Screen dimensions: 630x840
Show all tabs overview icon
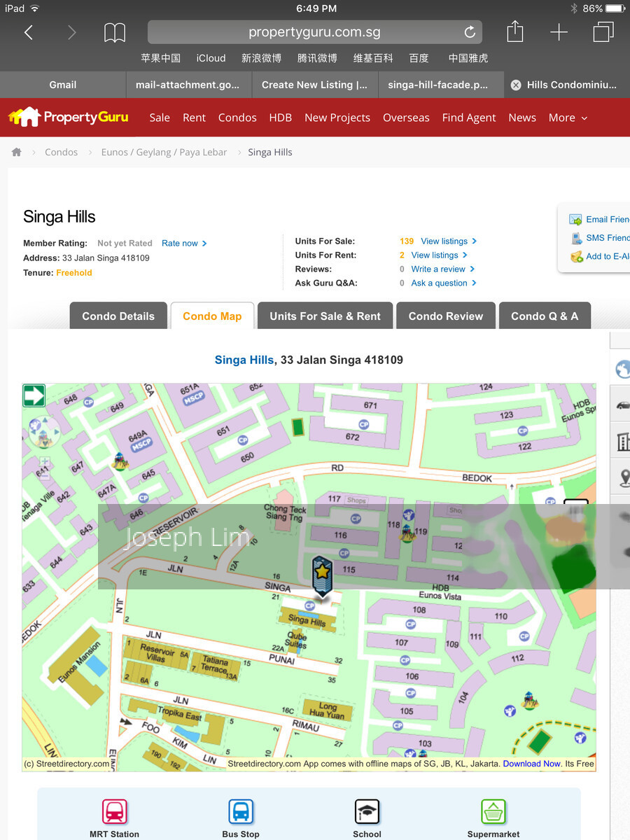pos(603,32)
